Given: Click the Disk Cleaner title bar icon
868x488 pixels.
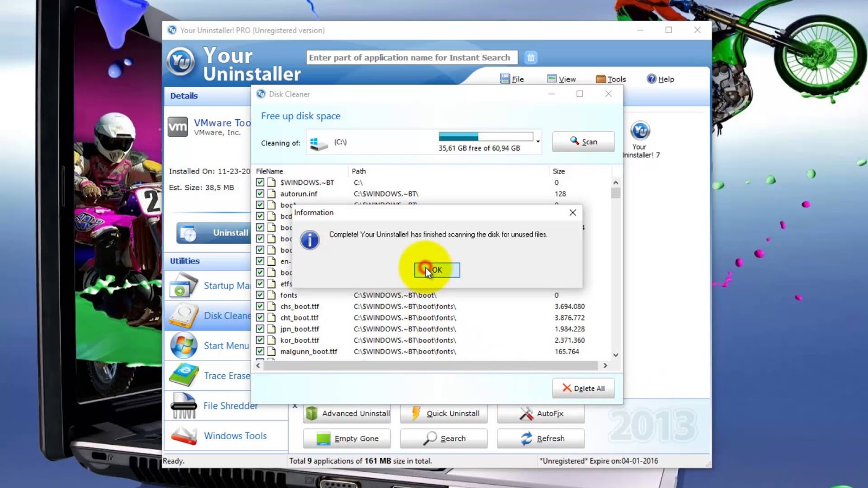Looking at the screenshot, I should 261,94.
